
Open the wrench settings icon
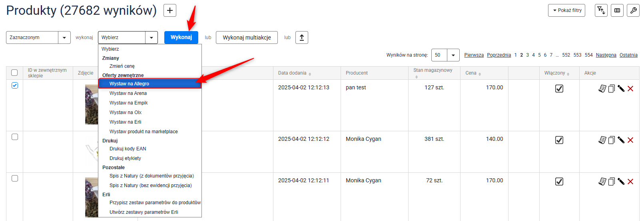click(x=633, y=10)
